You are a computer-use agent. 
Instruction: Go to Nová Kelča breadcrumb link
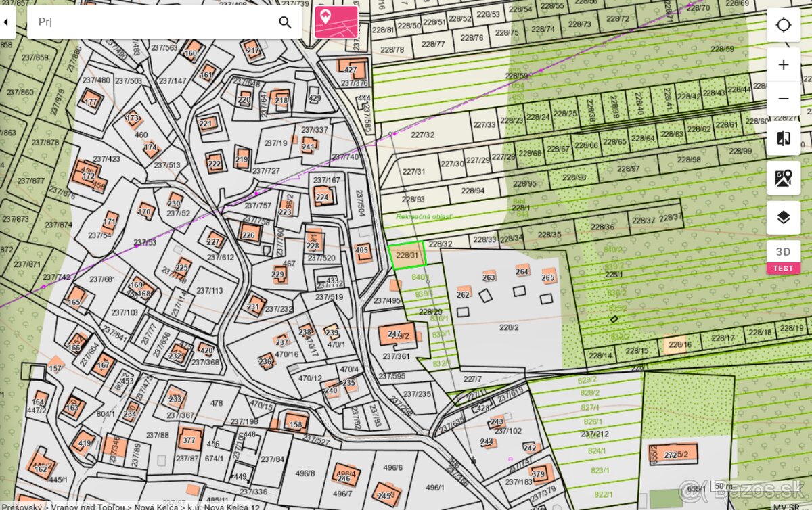point(156,506)
